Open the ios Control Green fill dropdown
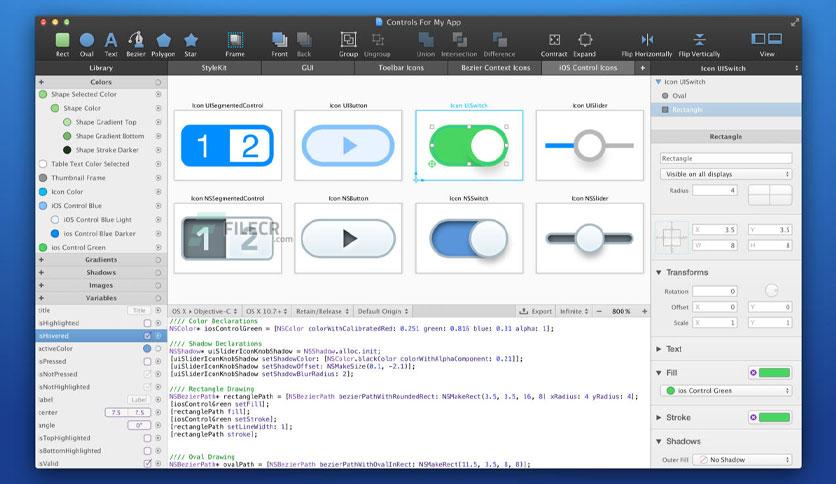836x484 pixels. [x=726, y=391]
